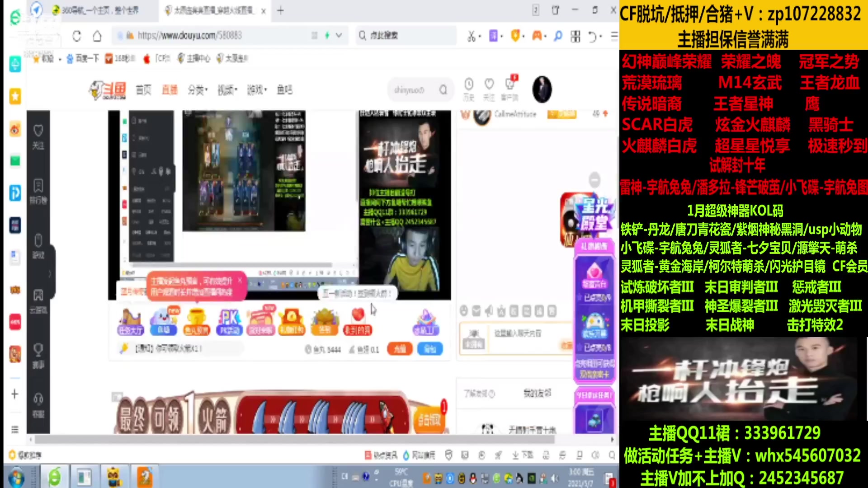Click the undo closed tab arrow
Image resolution: width=868 pixels, height=488 pixels.
(x=592, y=36)
